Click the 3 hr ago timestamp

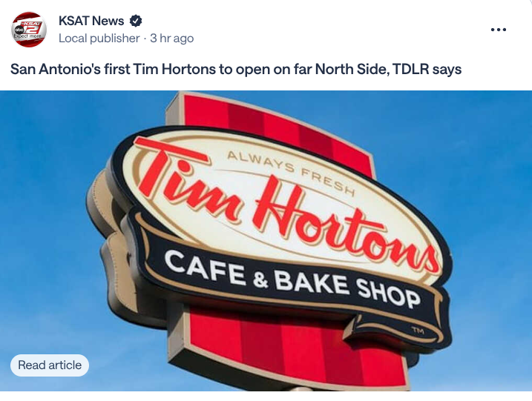point(171,39)
